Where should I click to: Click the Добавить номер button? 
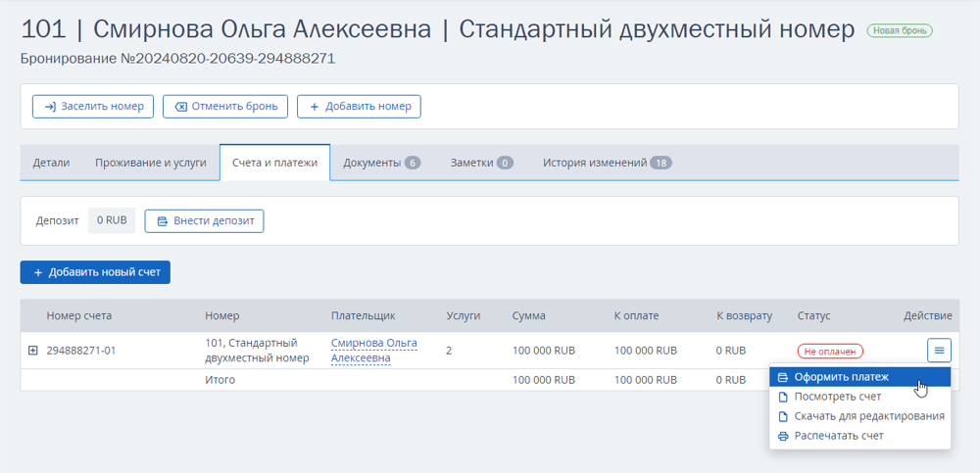[359, 106]
